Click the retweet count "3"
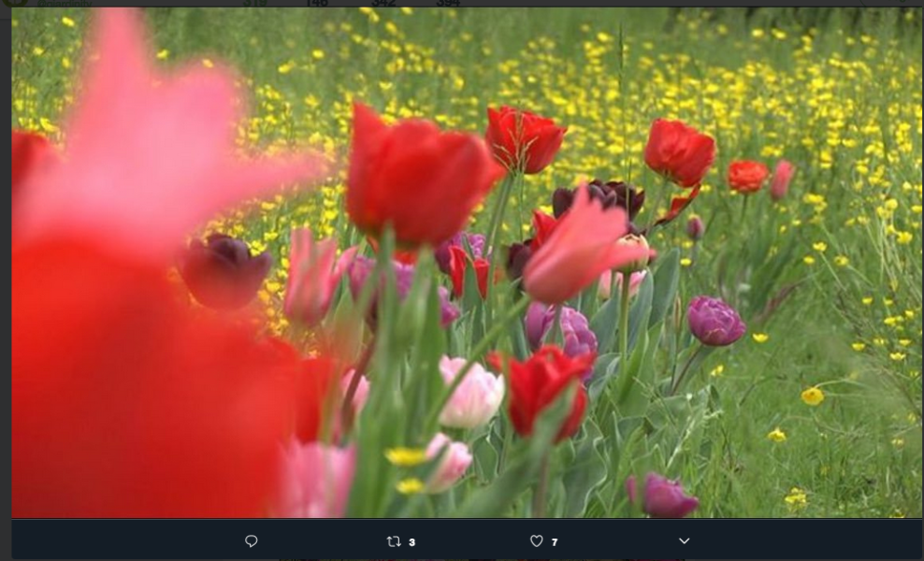The image size is (924, 561). click(x=411, y=542)
